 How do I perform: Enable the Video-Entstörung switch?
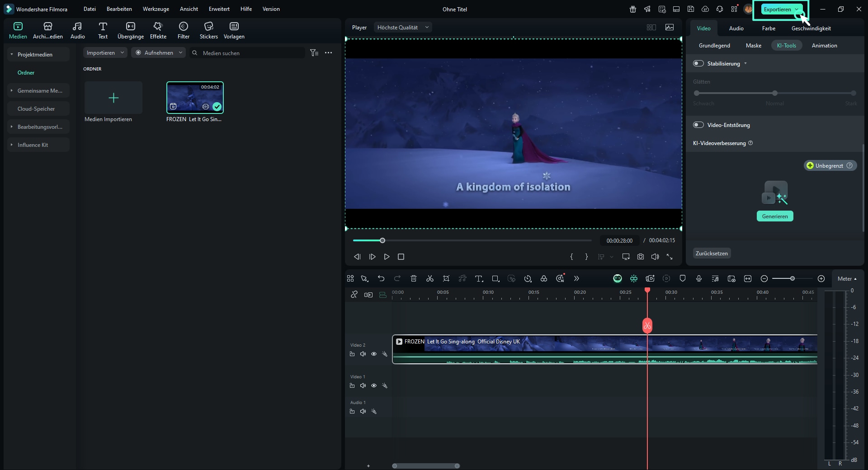pyautogui.click(x=698, y=125)
